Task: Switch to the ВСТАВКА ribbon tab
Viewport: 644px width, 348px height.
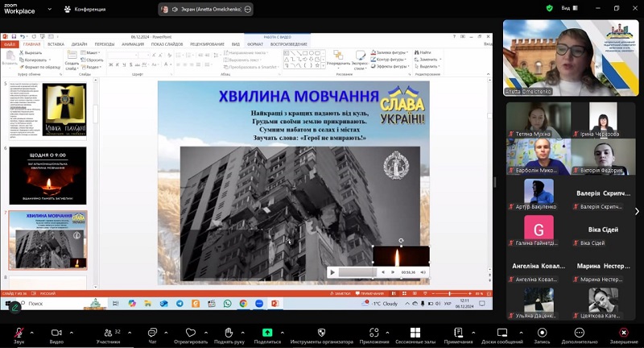Action: [x=56, y=44]
